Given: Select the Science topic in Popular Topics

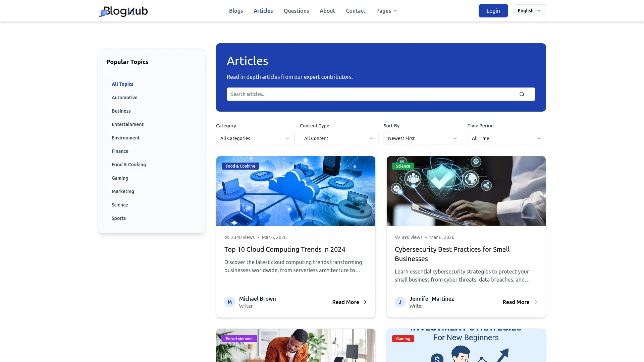Looking at the screenshot, I should point(120,205).
